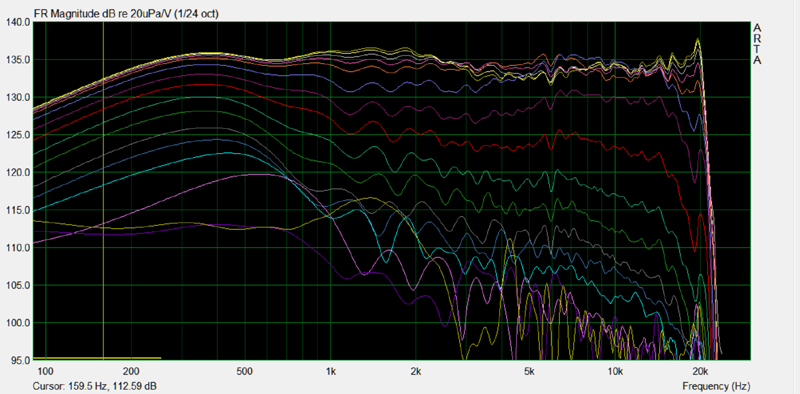The image size is (800, 394).
Task: Click the Frequency (Hz) axis label
Action: point(716,386)
